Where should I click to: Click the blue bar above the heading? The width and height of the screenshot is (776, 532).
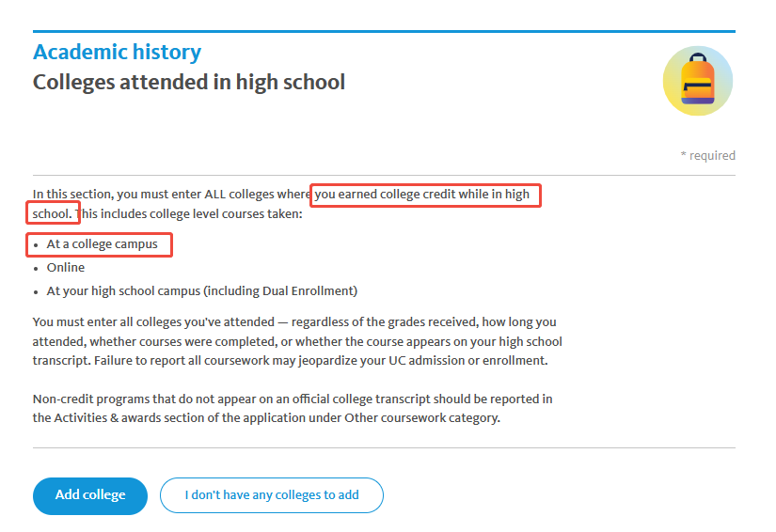(384, 32)
